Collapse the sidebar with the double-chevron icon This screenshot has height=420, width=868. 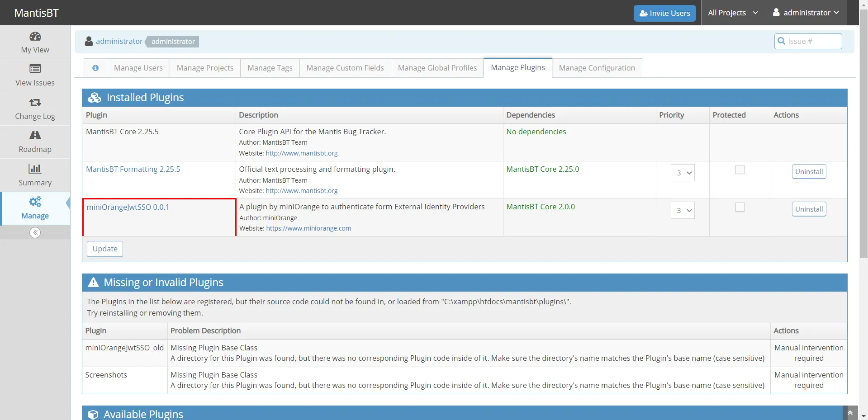[35, 232]
